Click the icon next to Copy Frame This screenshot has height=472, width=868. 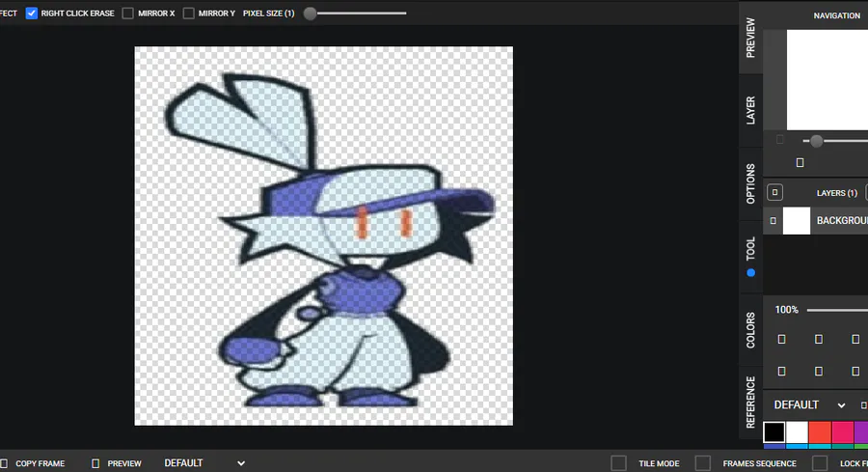pos(4,463)
